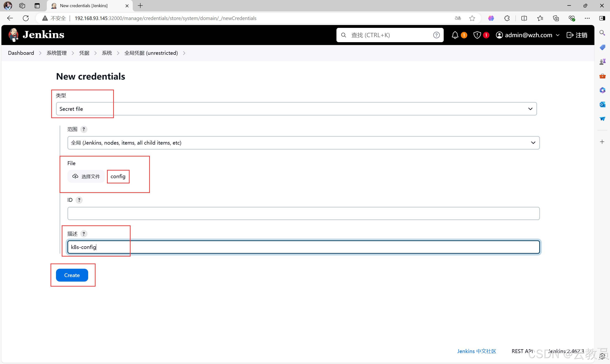Screen dimensions: 610x364
Task: Open sidebar games chess icon
Action: coord(602,61)
